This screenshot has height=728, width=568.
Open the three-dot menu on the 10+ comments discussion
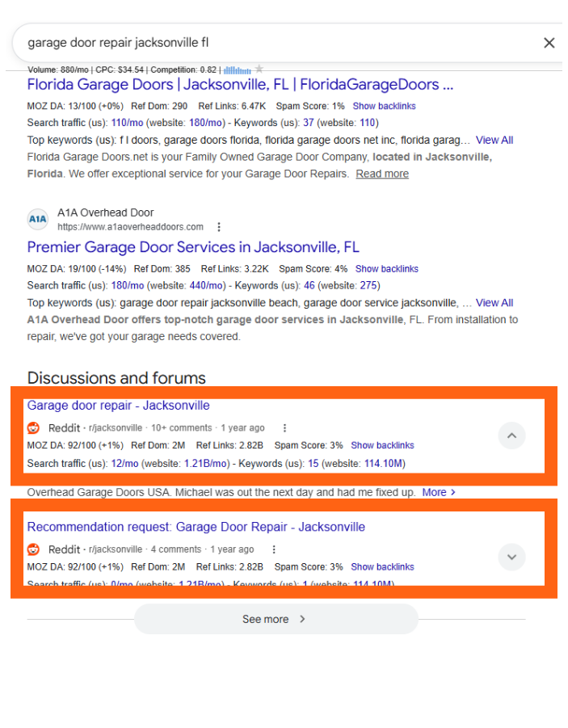point(284,428)
